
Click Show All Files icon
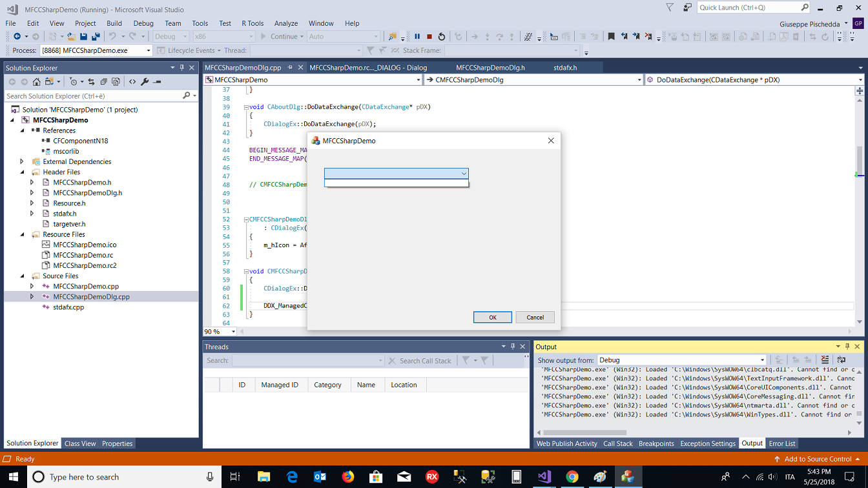click(116, 82)
